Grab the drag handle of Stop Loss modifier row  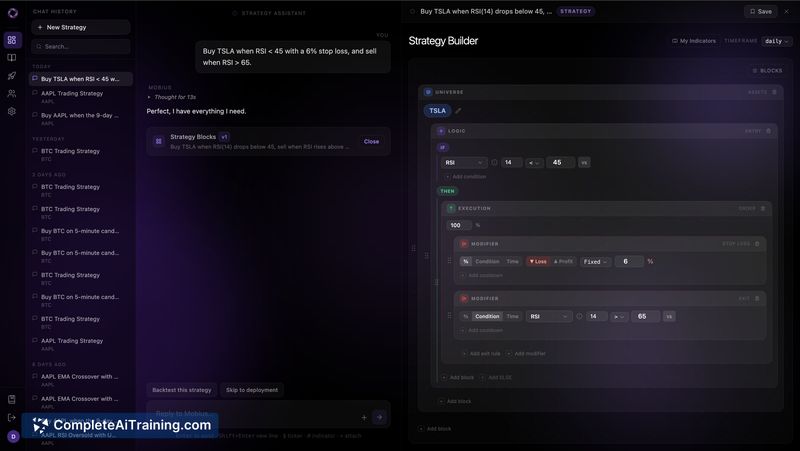pos(449,261)
